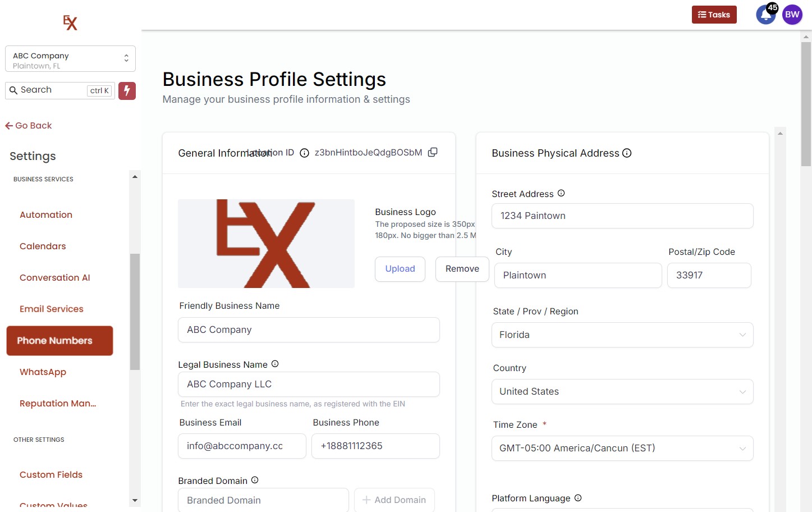This screenshot has width=812, height=512.
Task: Click the Location ID info icon
Action: coord(304,153)
